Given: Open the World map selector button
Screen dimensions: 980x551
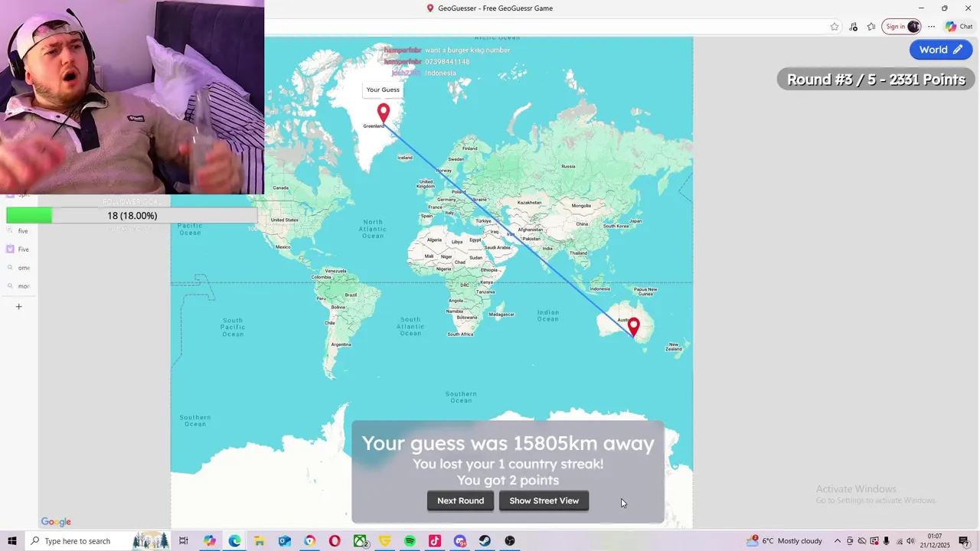Looking at the screenshot, I should [941, 50].
